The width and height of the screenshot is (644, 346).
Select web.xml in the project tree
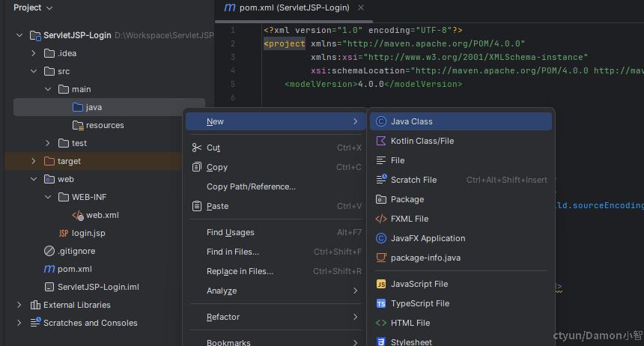click(x=103, y=215)
